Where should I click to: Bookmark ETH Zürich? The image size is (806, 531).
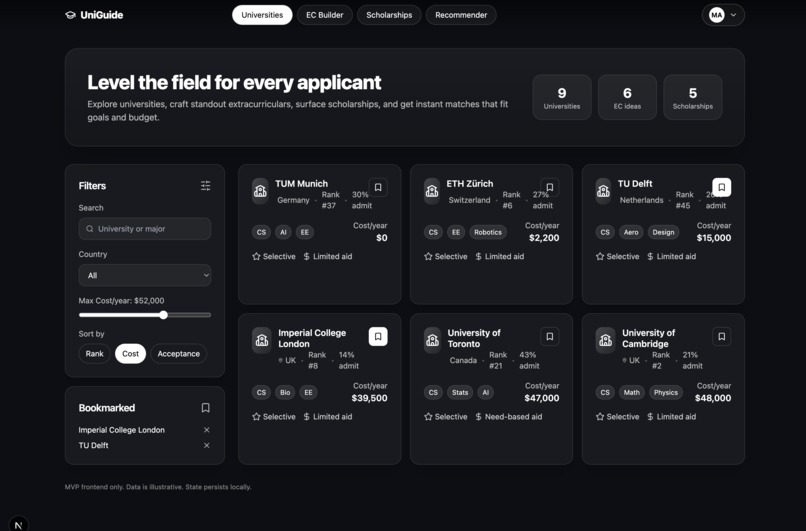[549, 187]
